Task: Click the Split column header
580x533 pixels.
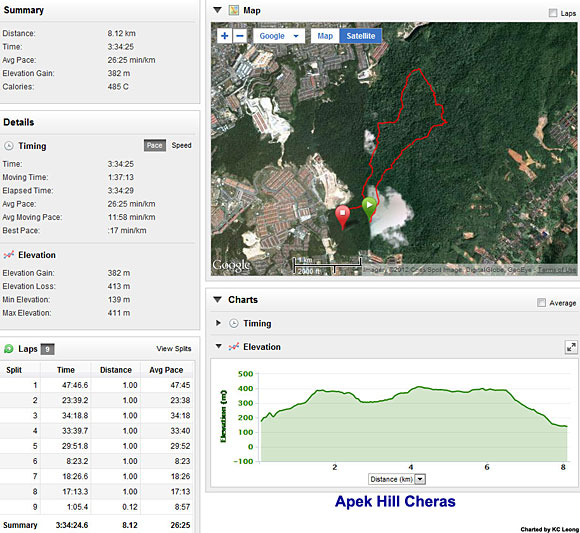Action: 14,370
